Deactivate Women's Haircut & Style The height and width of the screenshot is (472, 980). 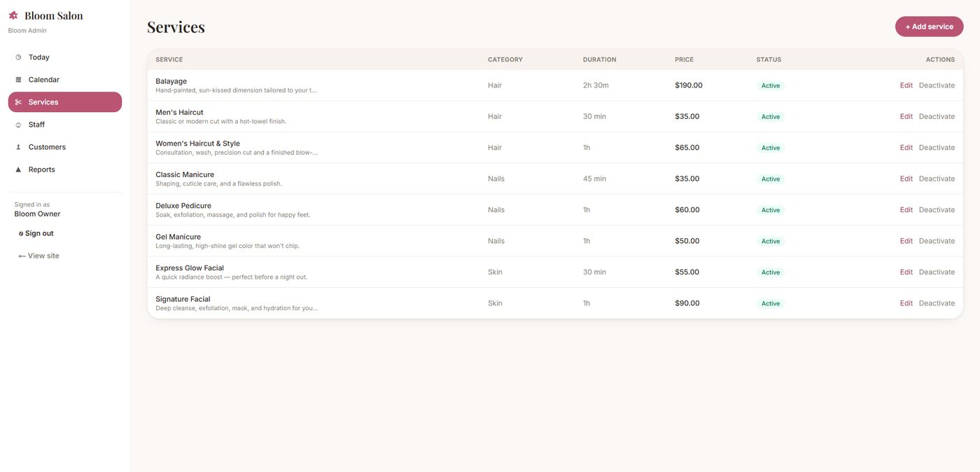click(937, 148)
